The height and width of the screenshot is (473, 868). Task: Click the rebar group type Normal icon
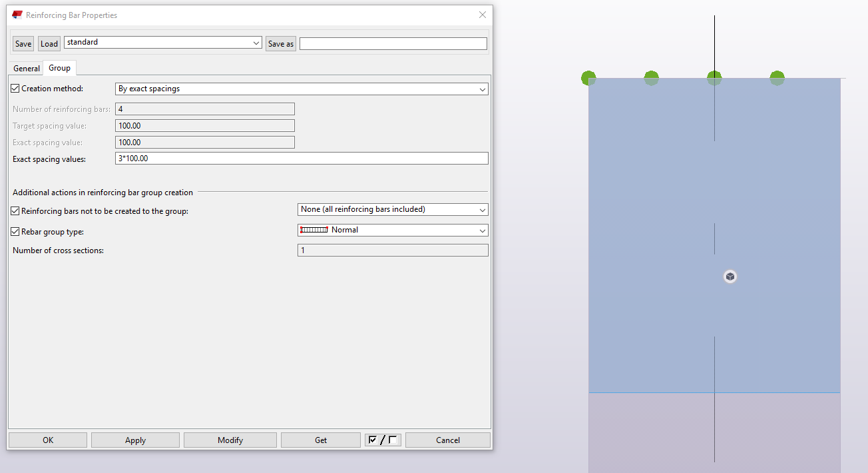point(314,230)
